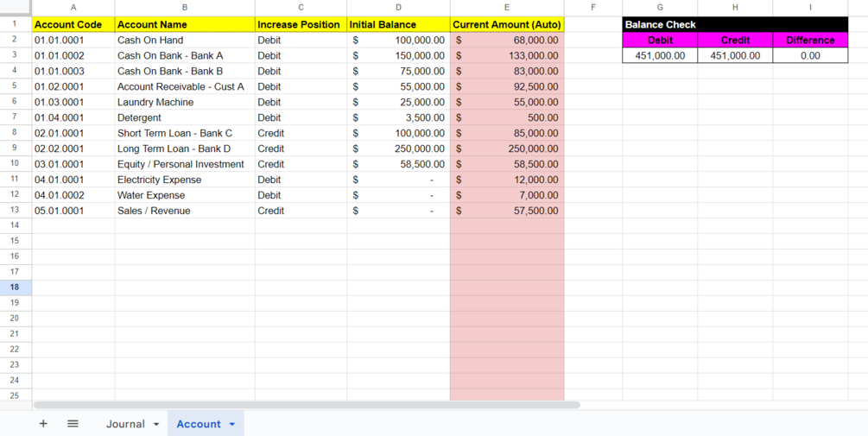Click 'Account Receivable - Cust A' cell
The height and width of the screenshot is (436, 868).
click(x=185, y=87)
